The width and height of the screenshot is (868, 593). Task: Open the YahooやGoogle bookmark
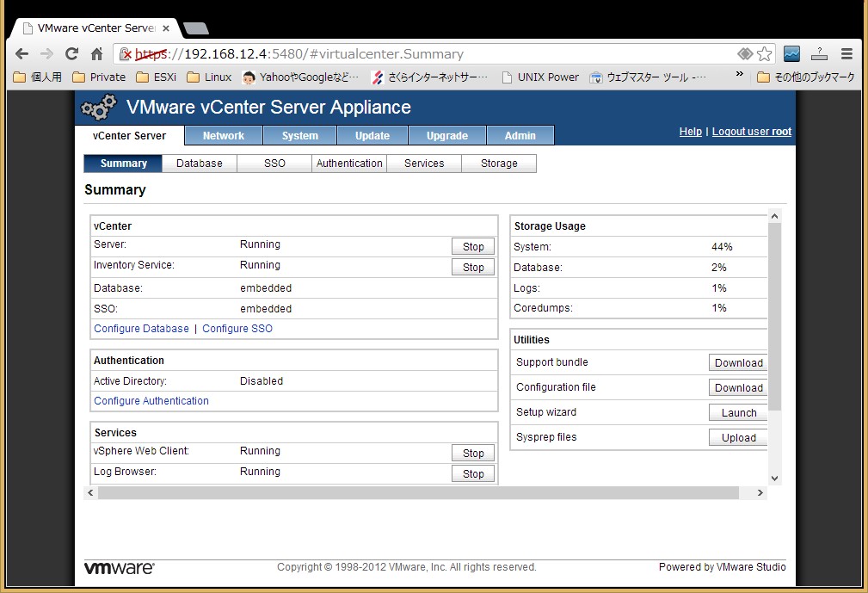[x=300, y=77]
